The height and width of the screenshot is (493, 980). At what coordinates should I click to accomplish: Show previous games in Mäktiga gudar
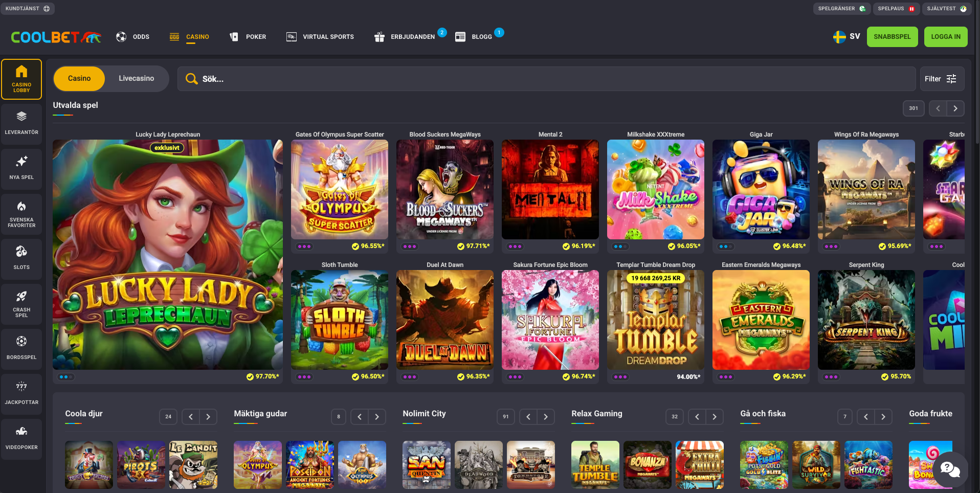coord(360,417)
